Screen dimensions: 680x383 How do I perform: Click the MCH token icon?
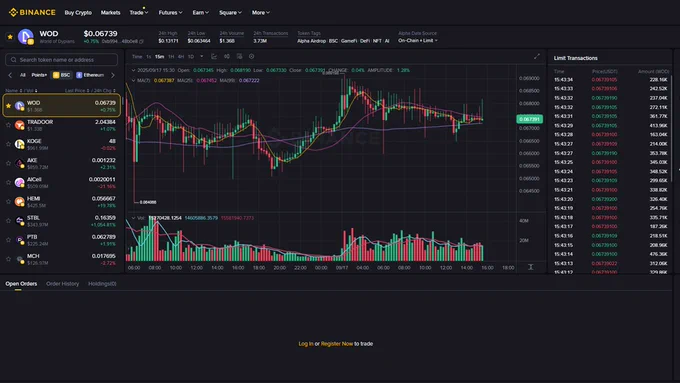[20, 259]
